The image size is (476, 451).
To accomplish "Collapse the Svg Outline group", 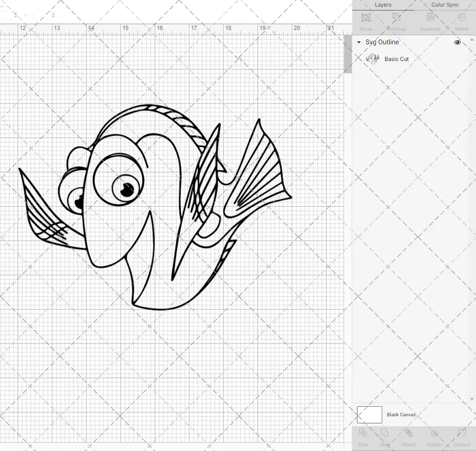I will [358, 42].
